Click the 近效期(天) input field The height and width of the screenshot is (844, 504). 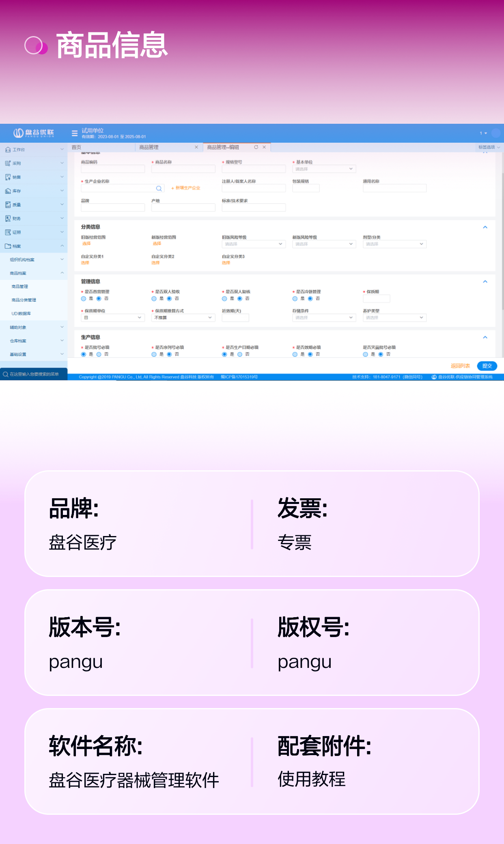(x=235, y=318)
